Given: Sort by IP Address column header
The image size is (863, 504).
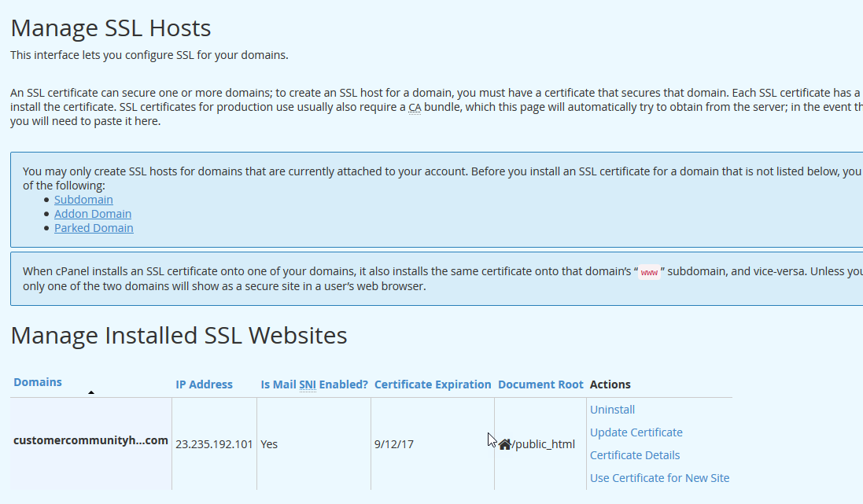Looking at the screenshot, I should (x=204, y=384).
